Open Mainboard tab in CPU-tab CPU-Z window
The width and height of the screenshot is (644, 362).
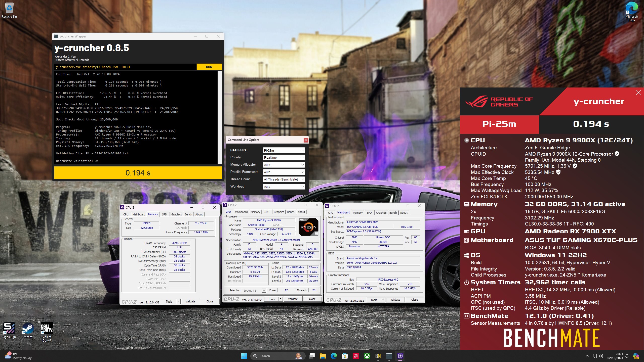click(241, 212)
